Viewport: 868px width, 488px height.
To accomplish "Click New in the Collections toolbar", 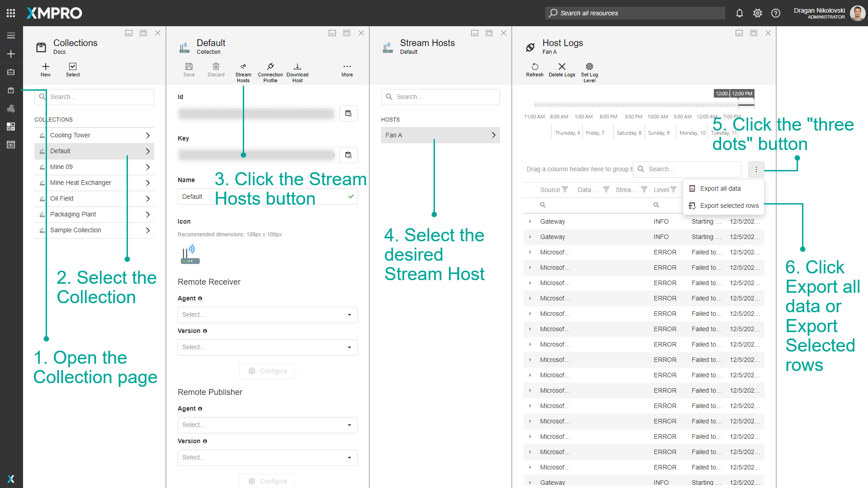I will point(46,70).
